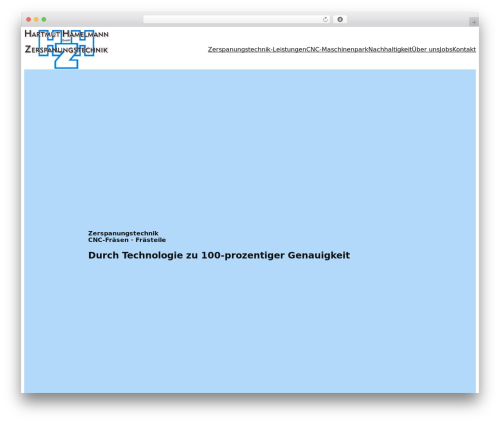Click the Zerspanungstechnik subheading in hero
Image resolution: width=500 pixels, height=423 pixels.
(123, 233)
